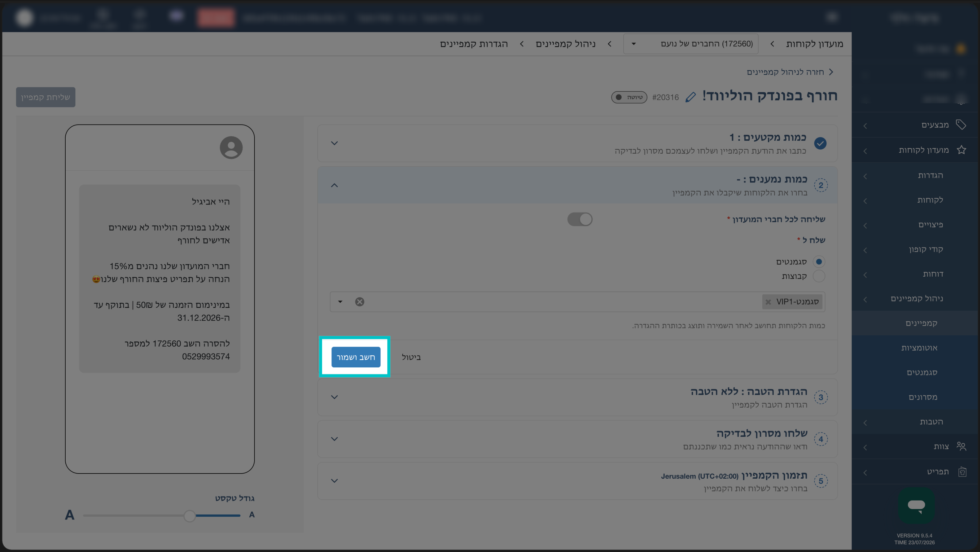
Task: Click the star icon beside מועדון לקוחות
Action: click(x=961, y=150)
